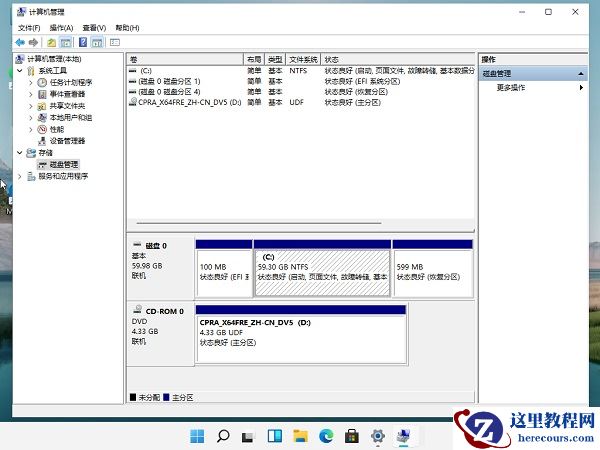Expand the 任务计划程序 node
The height and width of the screenshot is (450, 600).
[31, 82]
